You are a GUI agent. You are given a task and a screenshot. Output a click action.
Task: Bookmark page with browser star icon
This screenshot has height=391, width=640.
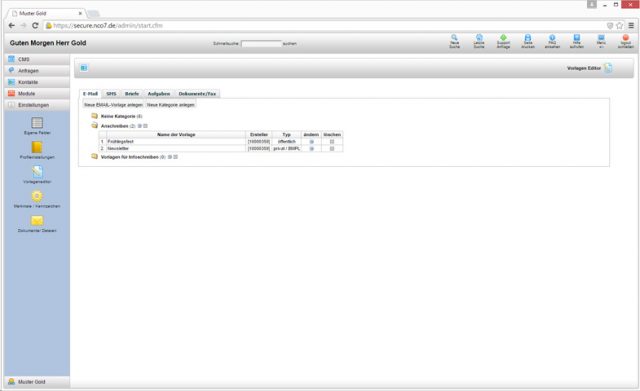click(620, 25)
